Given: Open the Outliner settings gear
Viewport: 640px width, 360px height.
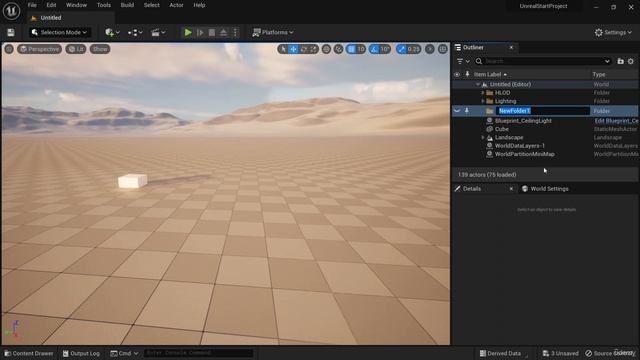Looking at the screenshot, I should coord(631,61).
